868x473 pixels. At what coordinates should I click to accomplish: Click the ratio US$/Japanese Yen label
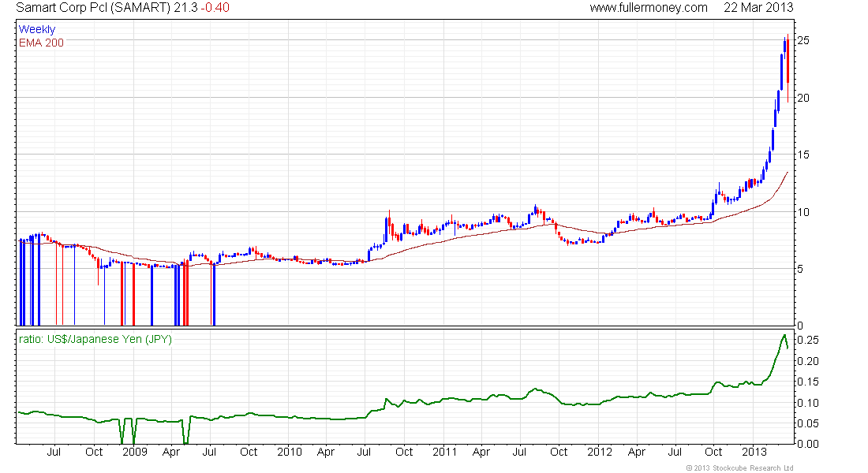point(95,339)
